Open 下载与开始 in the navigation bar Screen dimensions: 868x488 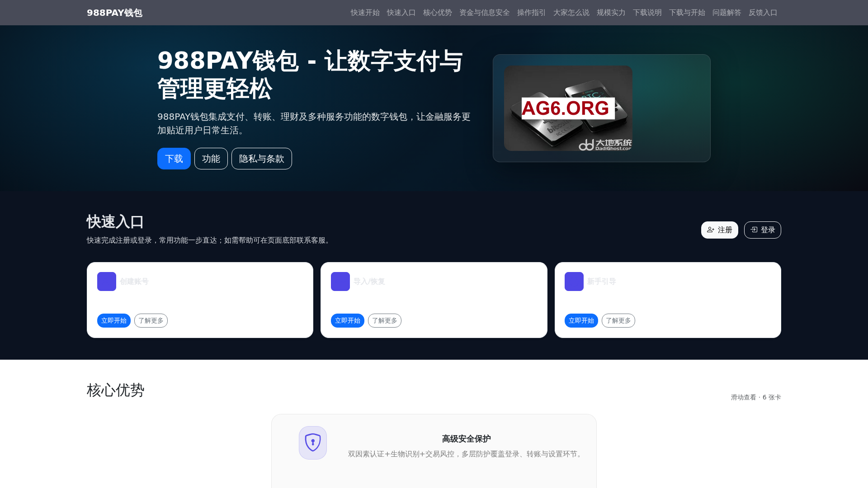point(687,13)
